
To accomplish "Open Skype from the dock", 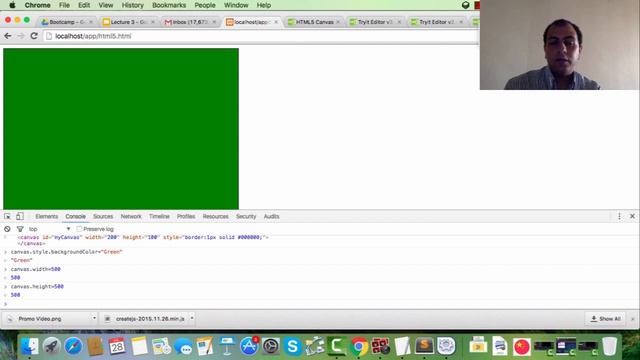I will (293, 347).
